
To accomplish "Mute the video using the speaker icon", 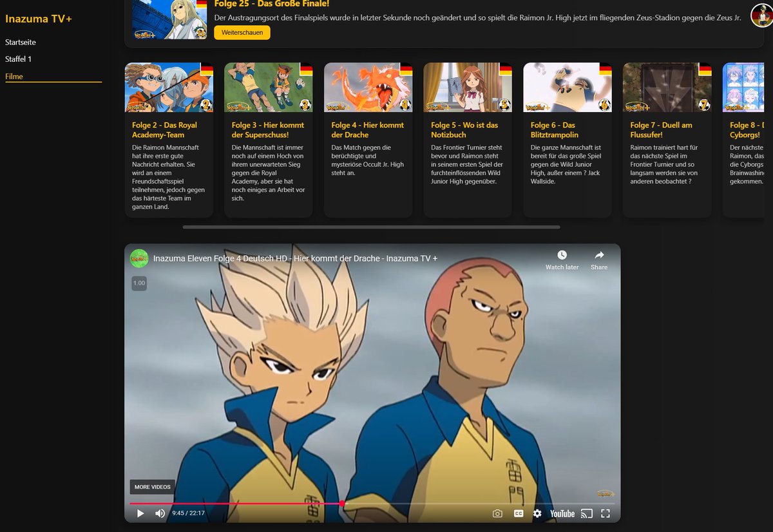I will tap(160, 513).
